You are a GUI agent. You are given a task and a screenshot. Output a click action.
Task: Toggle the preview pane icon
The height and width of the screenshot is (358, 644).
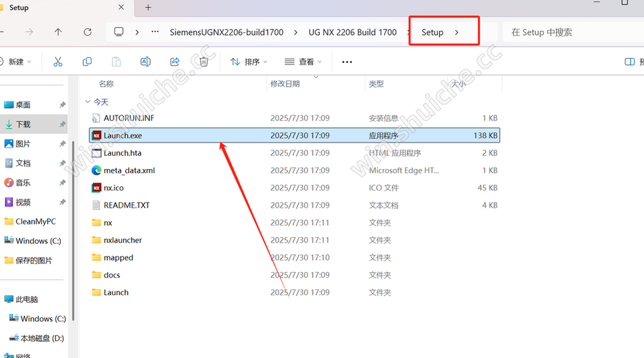click(629, 62)
